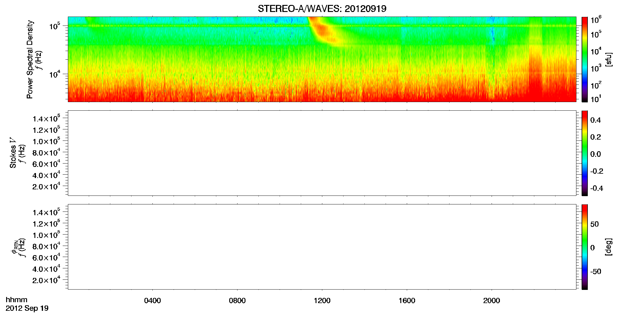Select "8.0×10^4" tick on Stokes V axis
Image resolution: width=644 pixels, height=332 pixels.
pos(46,152)
